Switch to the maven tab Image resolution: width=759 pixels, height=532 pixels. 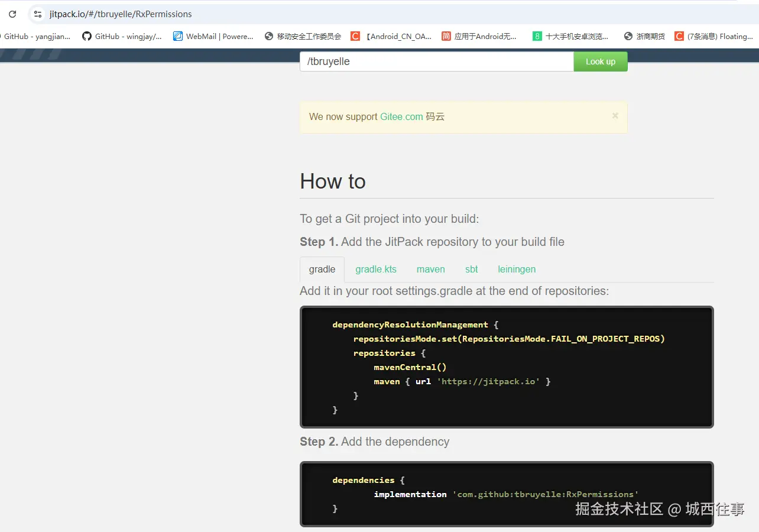431,269
